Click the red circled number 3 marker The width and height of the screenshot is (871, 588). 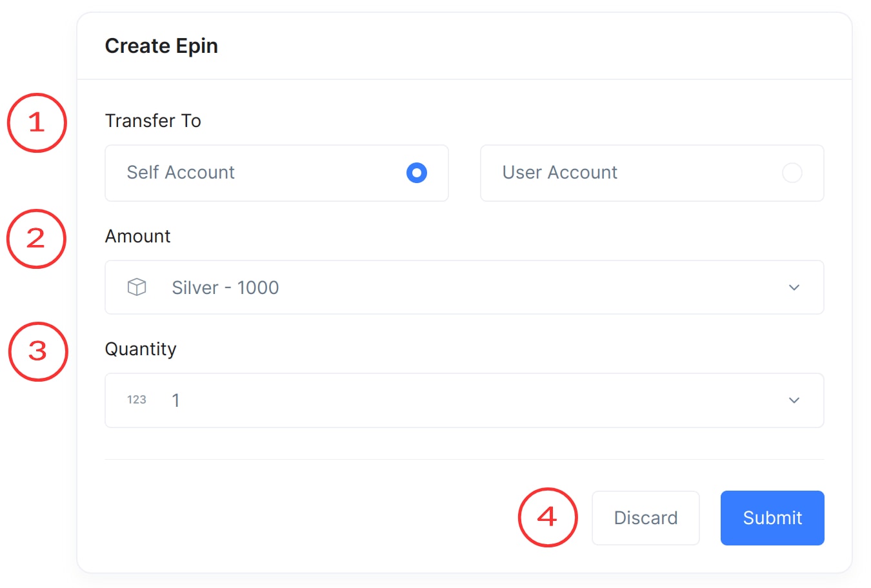point(37,351)
